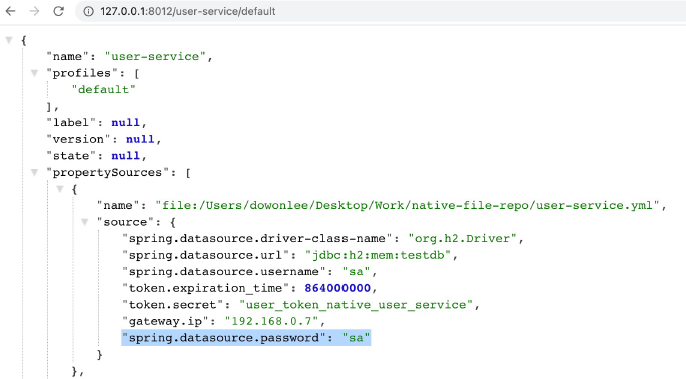
Task: Click the "label" null value
Action: [126, 123]
